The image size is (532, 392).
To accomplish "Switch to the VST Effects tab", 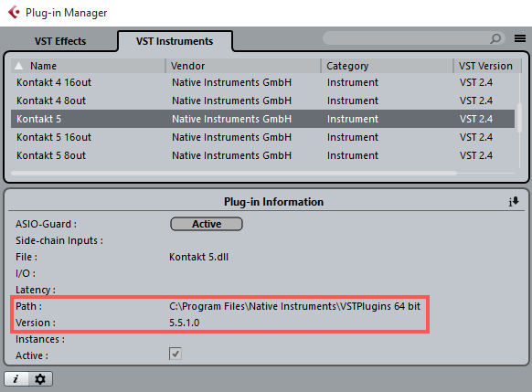I will tap(60, 41).
